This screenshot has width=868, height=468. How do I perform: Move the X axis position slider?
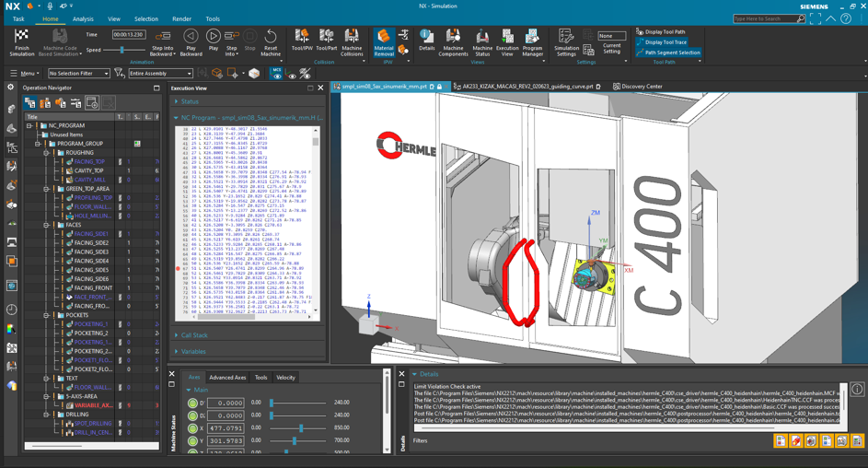coord(301,428)
